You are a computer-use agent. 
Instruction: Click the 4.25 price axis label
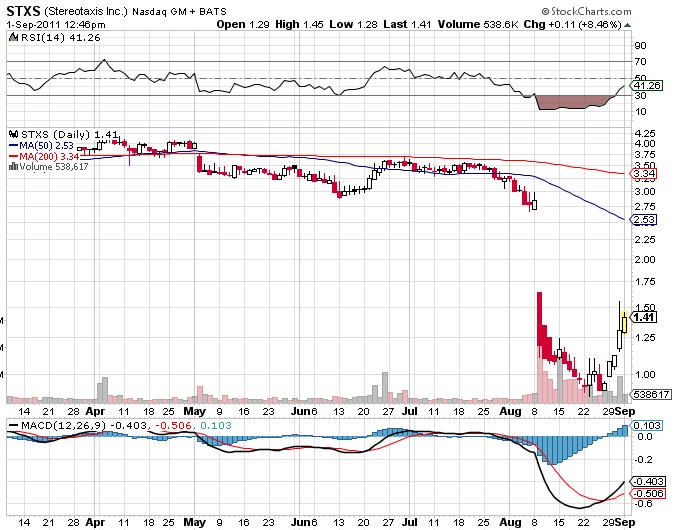click(645, 133)
